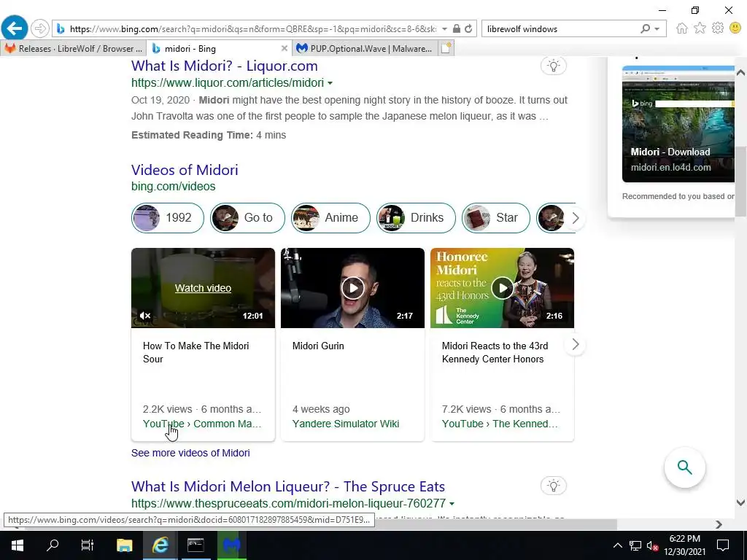Image resolution: width=747 pixels, height=560 pixels.
Task: Open 'What Is Midori Melon Liqueur? - The Spruce Eats'
Action: pyautogui.click(x=287, y=486)
